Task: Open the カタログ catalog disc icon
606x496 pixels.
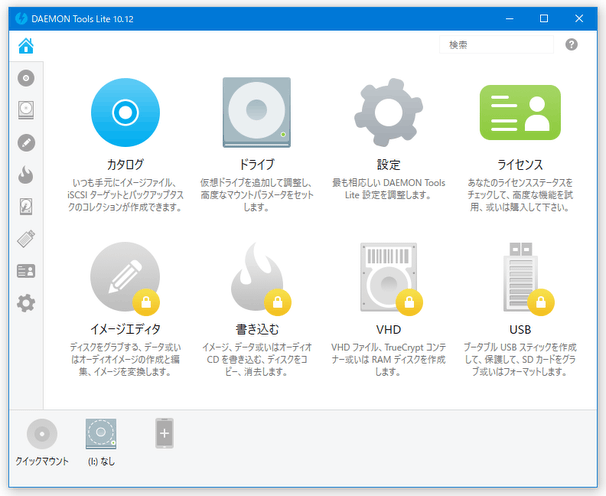Action: (125, 112)
